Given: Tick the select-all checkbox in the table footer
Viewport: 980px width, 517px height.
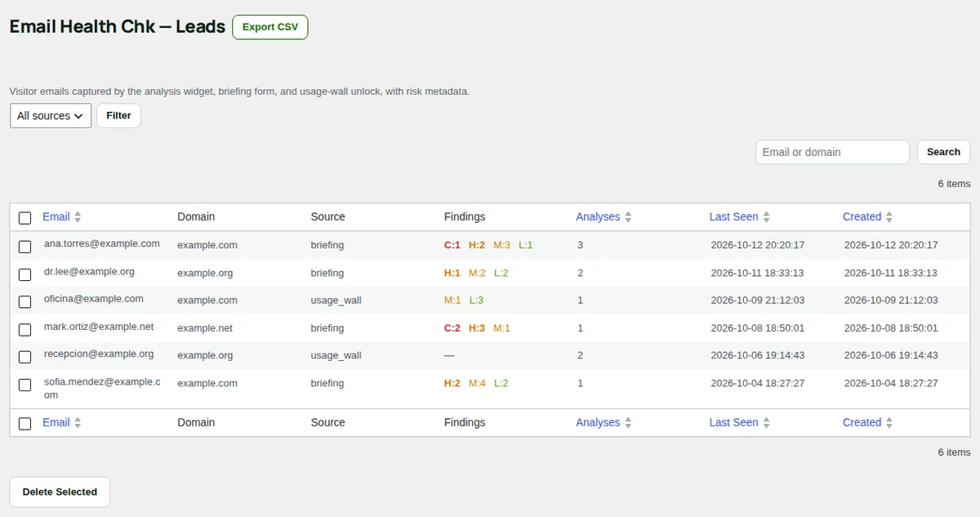Looking at the screenshot, I should 25,424.
